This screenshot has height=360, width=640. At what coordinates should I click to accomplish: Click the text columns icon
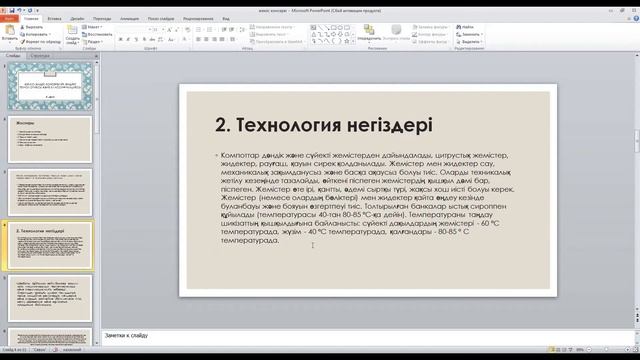coord(233,40)
